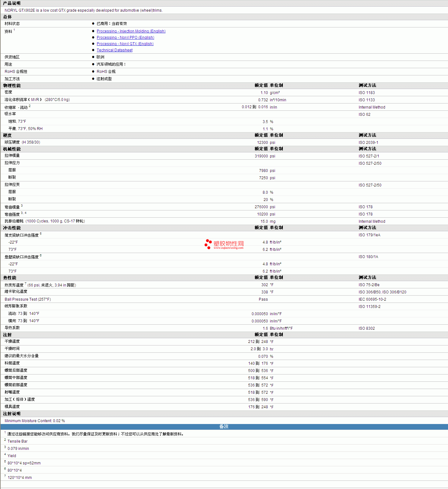Screen dimensions: 448x489
Task: Click the tensile modulus value 319000
Action: coord(261,156)
